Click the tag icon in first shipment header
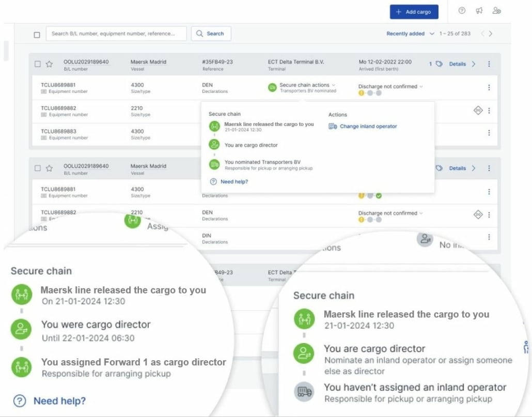 (x=439, y=64)
